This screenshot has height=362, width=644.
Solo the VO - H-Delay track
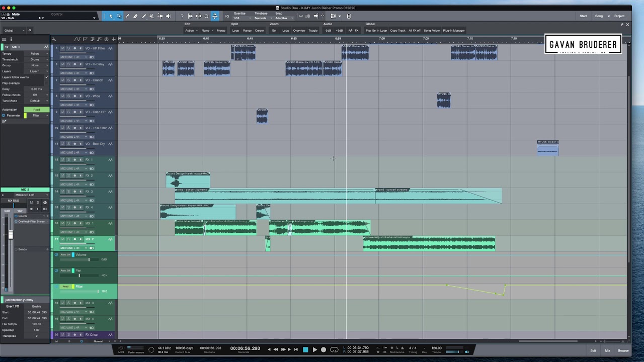point(68,64)
